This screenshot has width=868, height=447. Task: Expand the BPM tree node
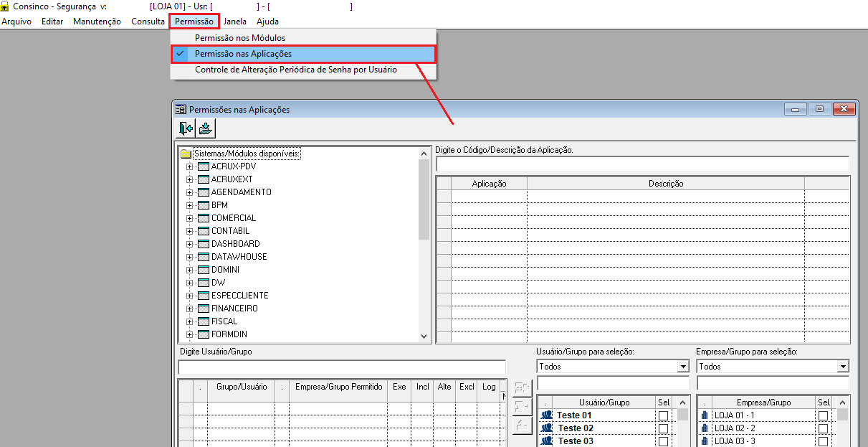190,205
